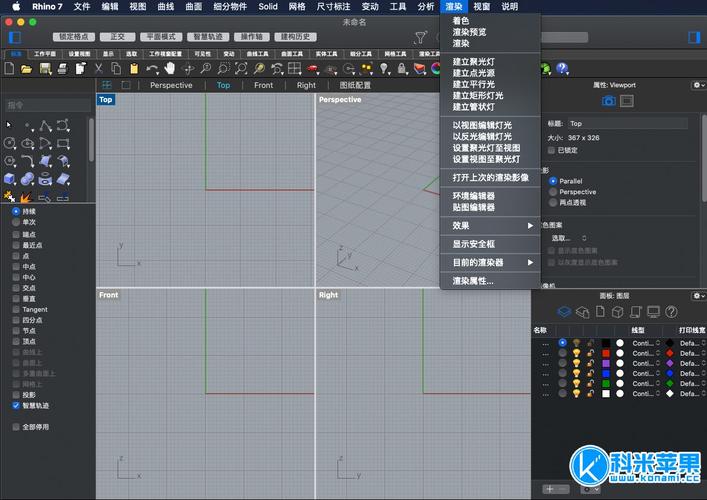Click the display monitor icon in panel
This screenshot has height=500, width=707.
click(x=653, y=312)
